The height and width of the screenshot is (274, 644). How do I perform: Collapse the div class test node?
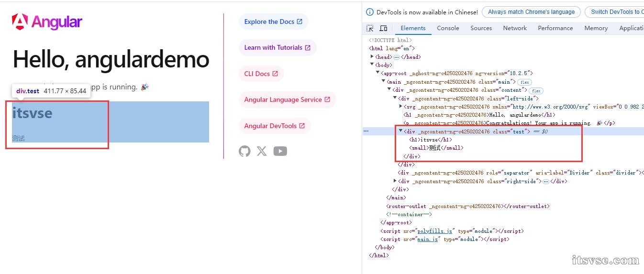click(401, 131)
